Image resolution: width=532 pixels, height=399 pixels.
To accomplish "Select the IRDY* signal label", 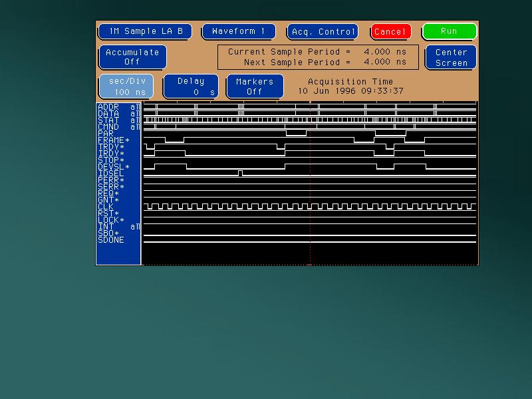I will (x=111, y=154).
